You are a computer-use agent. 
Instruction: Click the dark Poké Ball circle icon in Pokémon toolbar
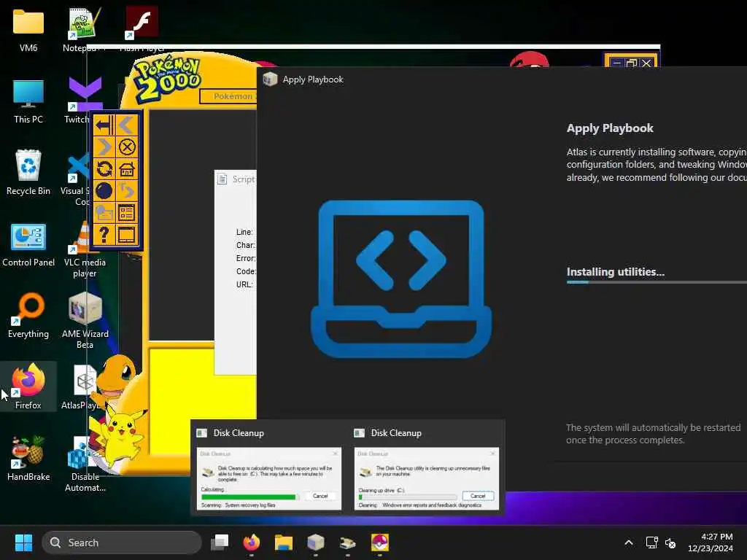pos(104,191)
